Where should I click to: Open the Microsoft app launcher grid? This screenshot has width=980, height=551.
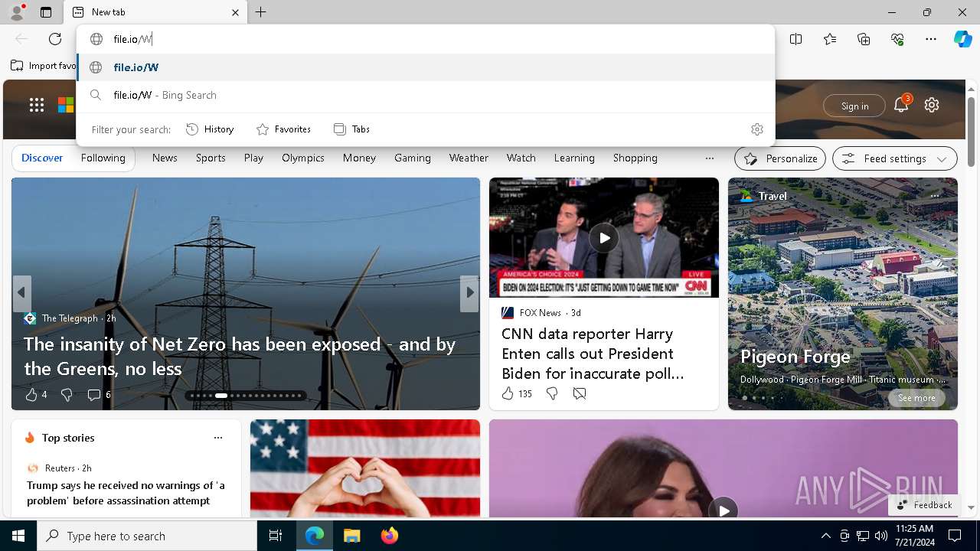click(x=37, y=105)
